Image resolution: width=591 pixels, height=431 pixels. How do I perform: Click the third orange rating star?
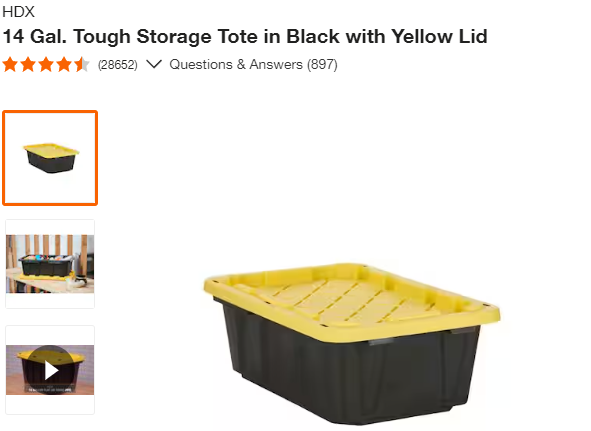point(46,64)
